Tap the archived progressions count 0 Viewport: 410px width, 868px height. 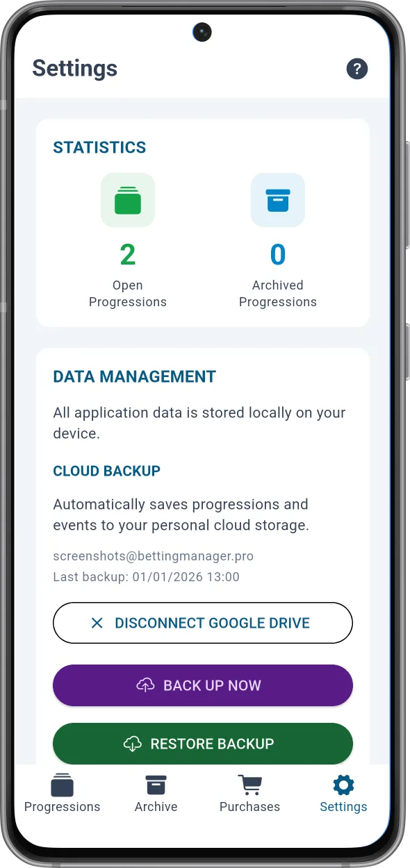click(278, 255)
